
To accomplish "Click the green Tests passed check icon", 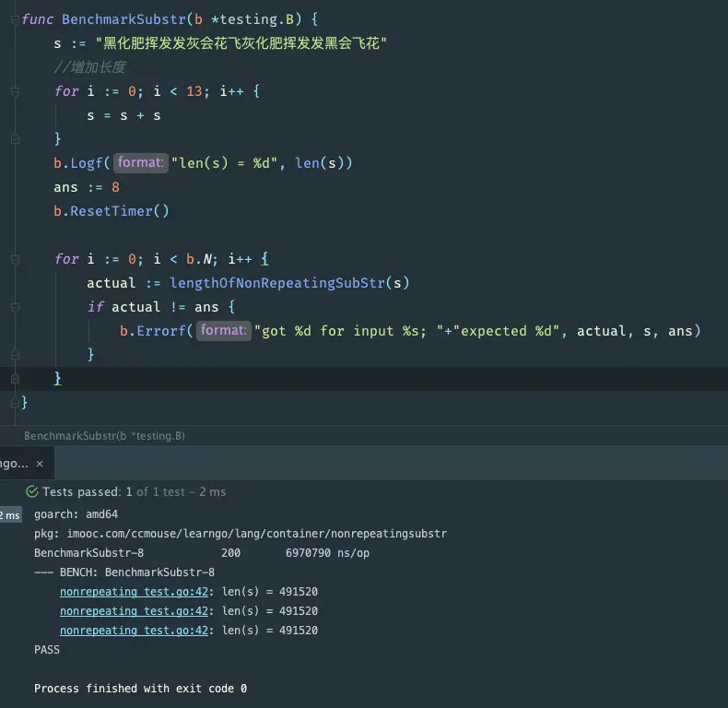I will 32,491.
